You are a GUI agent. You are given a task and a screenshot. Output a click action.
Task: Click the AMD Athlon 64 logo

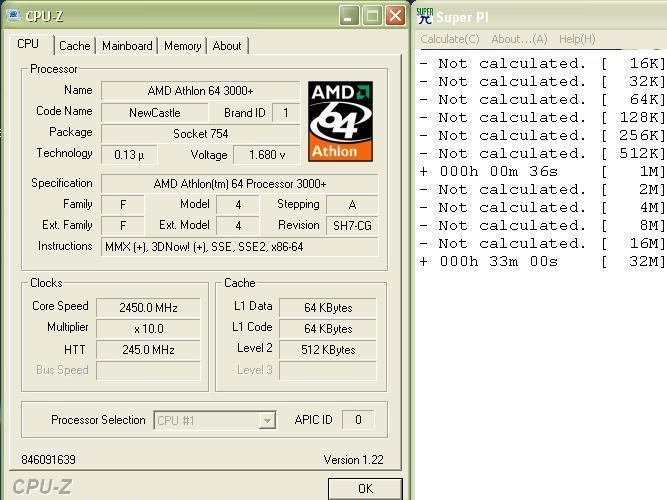(x=340, y=122)
